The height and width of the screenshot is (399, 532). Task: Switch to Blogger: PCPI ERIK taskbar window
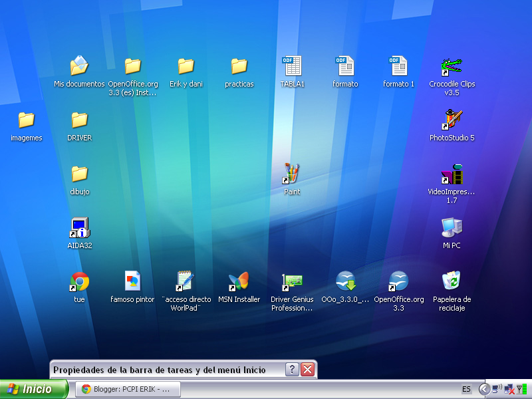pyautogui.click(x=128, y=389)
